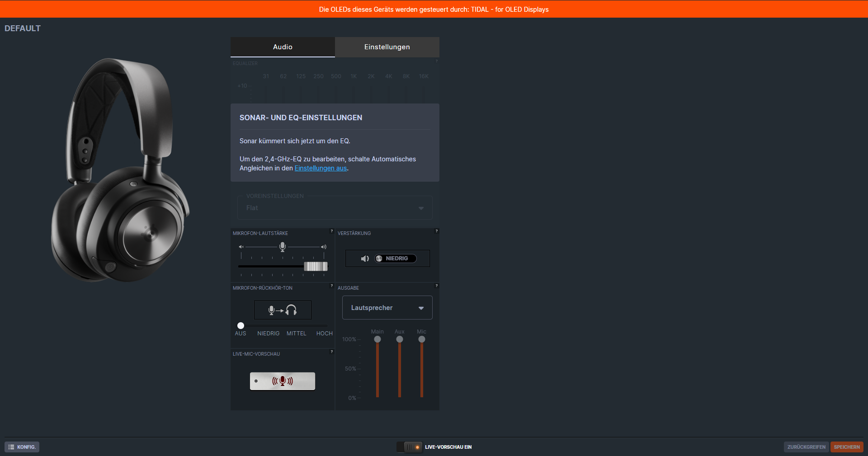Click the DEFAULT configuration name

coord(23,28)
